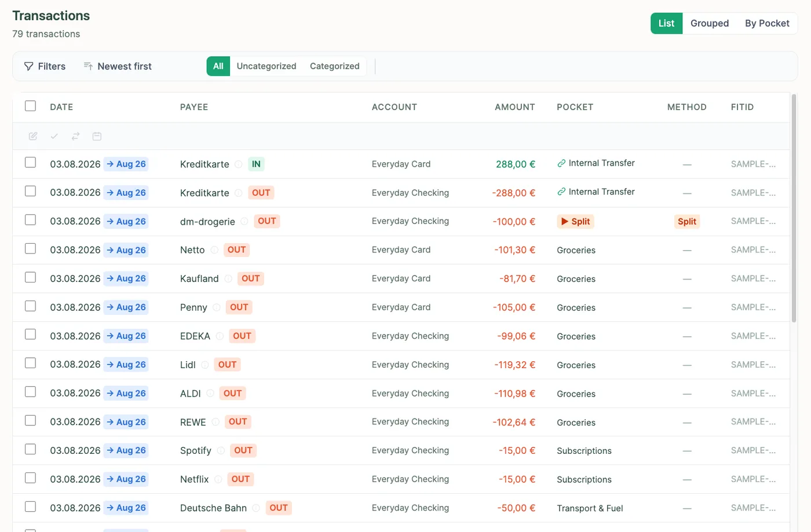Click the info icon beside Kaufland
The height and width of the screenshot is (532, 811).
[228, 278]
